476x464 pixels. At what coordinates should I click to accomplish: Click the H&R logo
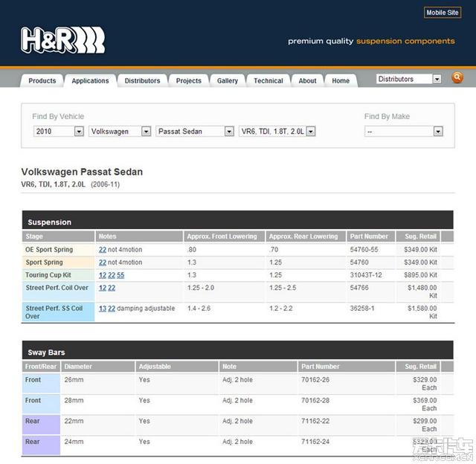click(x=62, y=40)
